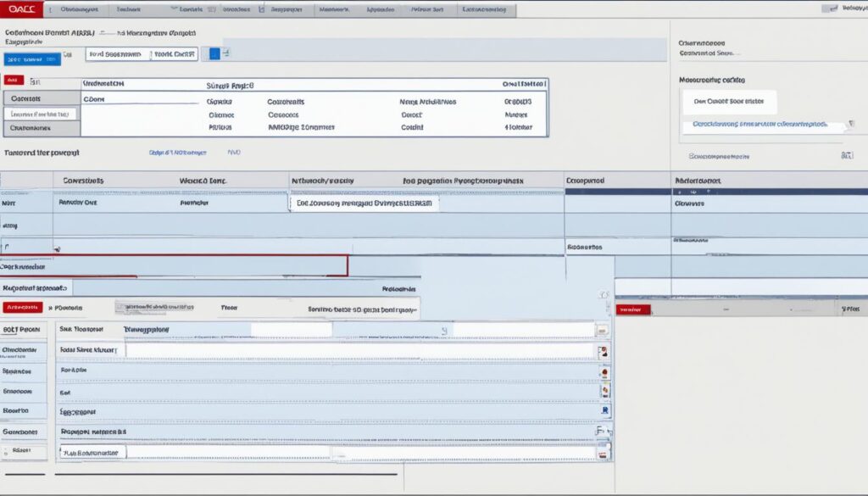The width and height of the screenshot is (868, 496).
Task: Click the red icon at the end of the bottom form row
Action: [x=603, y=454]
